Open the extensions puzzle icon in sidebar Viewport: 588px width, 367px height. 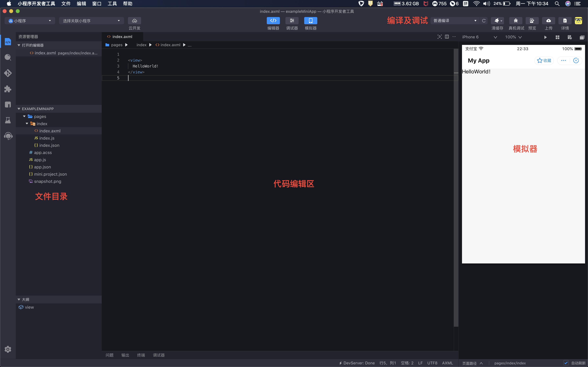(x=8, y=89)
